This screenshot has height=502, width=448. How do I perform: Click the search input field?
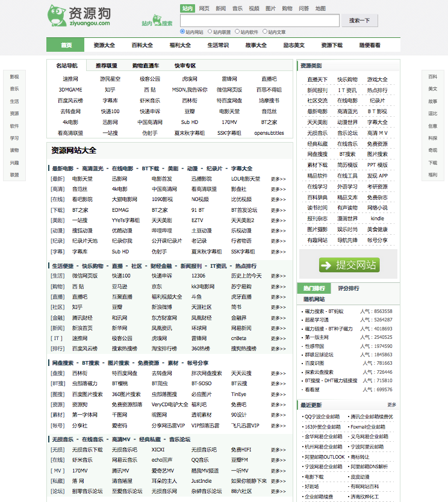click(x=260, y=20)
